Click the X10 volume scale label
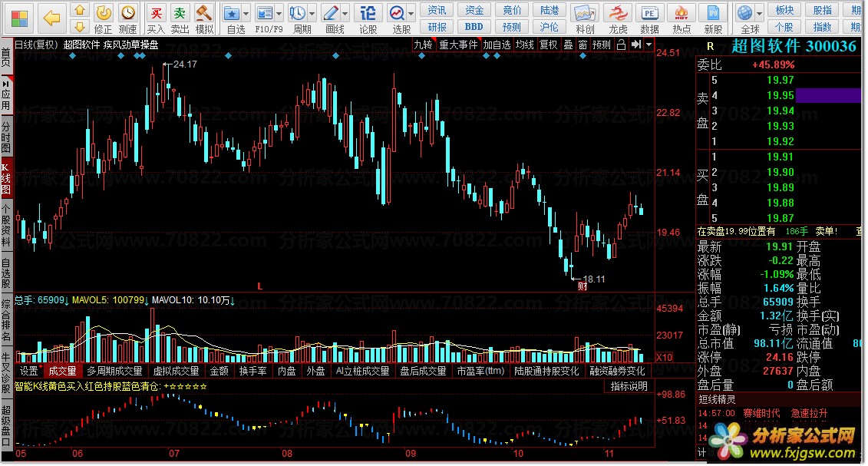Image resolution: width=868 pixels, height=466 pixels. point(665,357)
